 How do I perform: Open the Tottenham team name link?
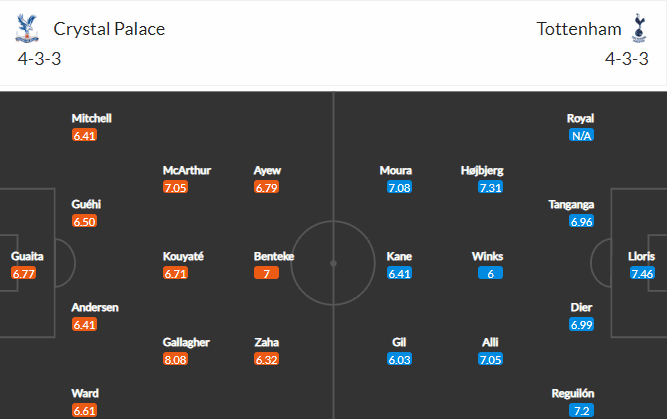coord(579,29)
